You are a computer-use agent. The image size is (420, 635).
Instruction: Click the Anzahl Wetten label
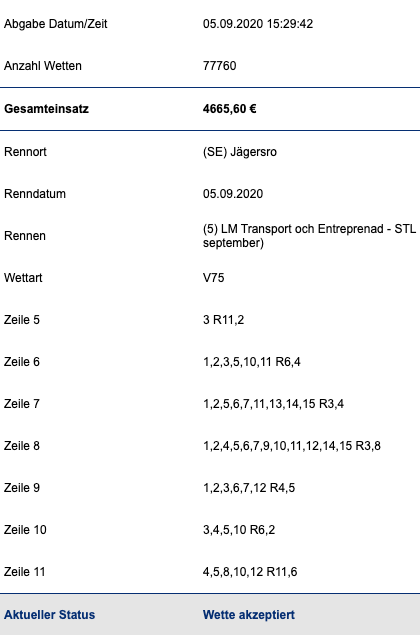43,66
